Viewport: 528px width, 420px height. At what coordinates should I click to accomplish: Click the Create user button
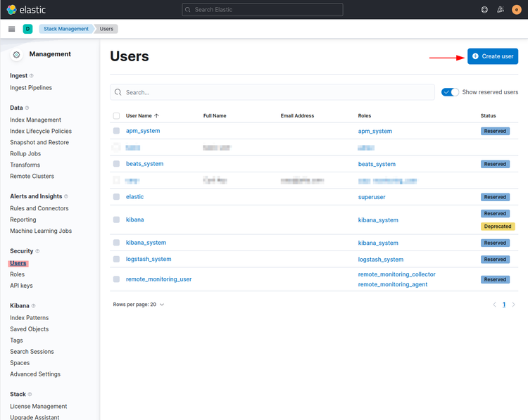(493, 56)
